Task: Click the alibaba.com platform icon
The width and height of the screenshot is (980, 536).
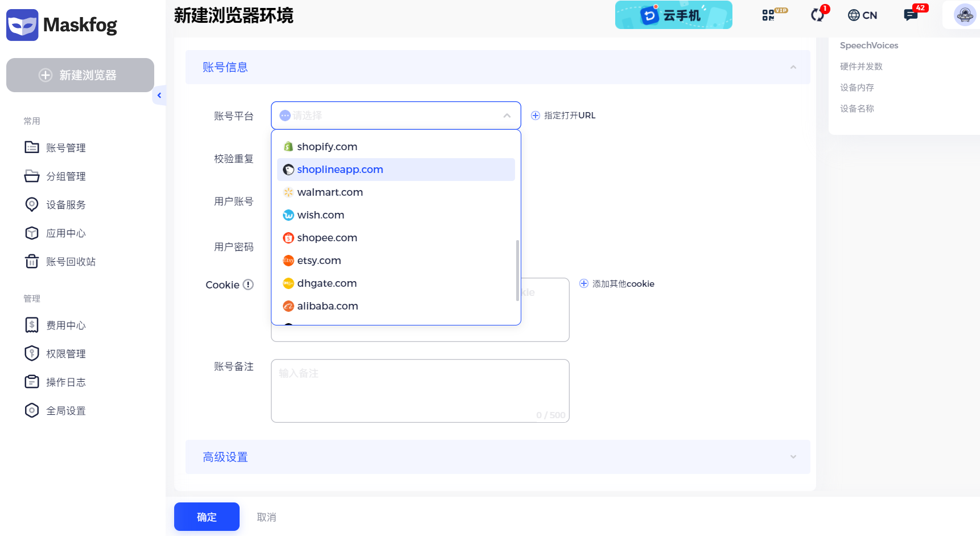Action: pyautogui.click(x=289, y=306)
